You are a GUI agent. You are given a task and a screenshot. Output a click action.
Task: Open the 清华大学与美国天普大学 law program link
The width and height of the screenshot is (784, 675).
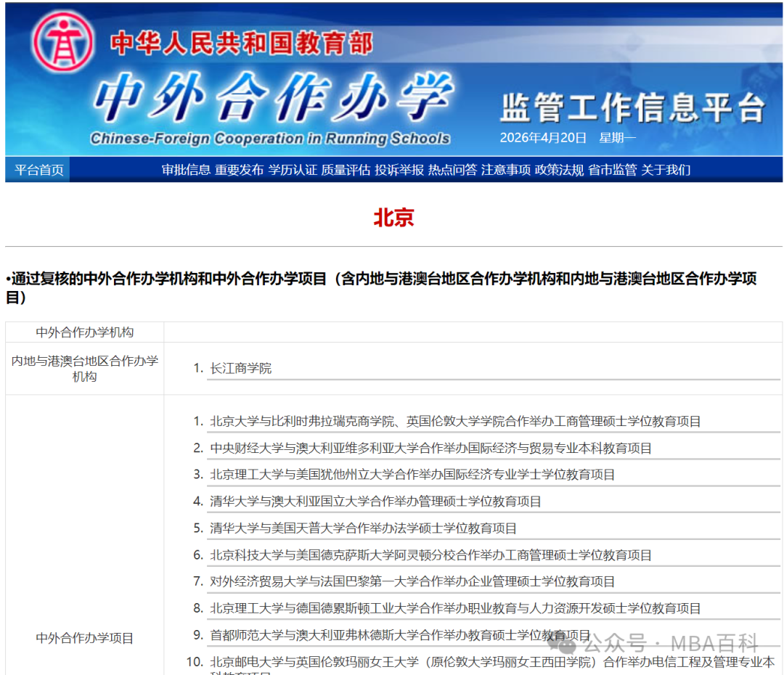pos(363,528)
